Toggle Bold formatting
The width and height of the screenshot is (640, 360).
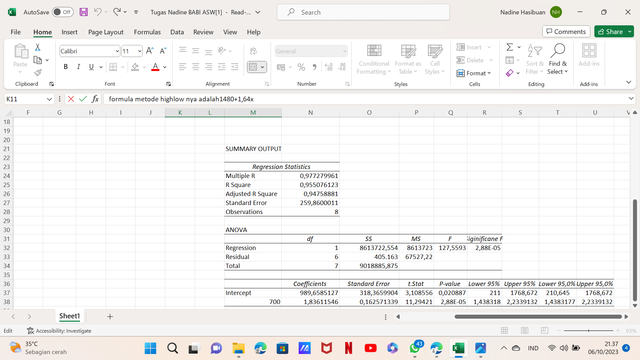pos(65,67)
